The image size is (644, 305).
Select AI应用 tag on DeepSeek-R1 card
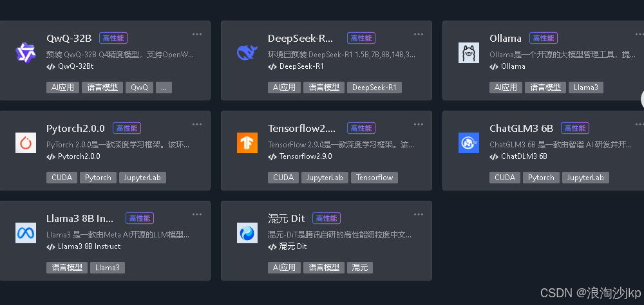point(284,88)
